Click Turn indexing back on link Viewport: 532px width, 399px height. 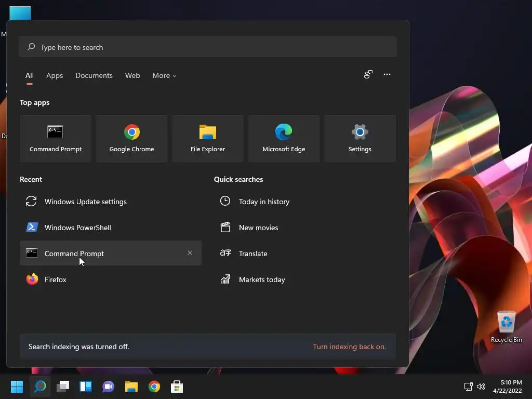click(350, 347)
